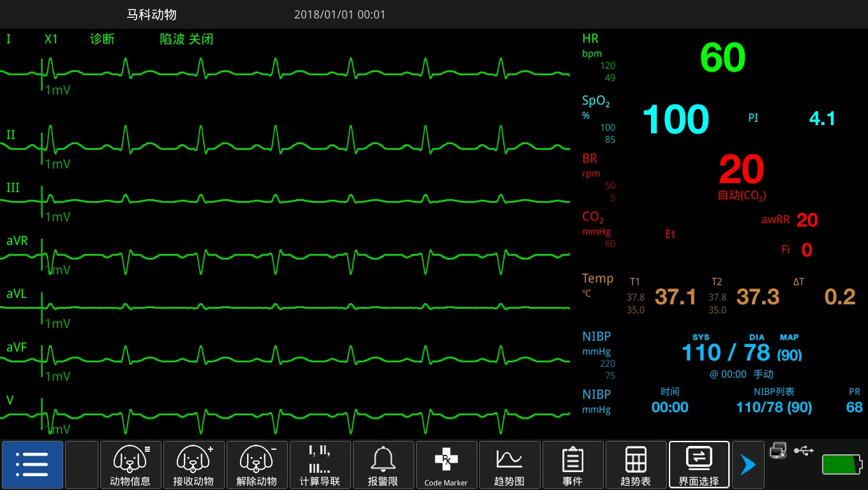Select T2 temperature value 37.3
The image size is (868, 490).
click(758, 297)
